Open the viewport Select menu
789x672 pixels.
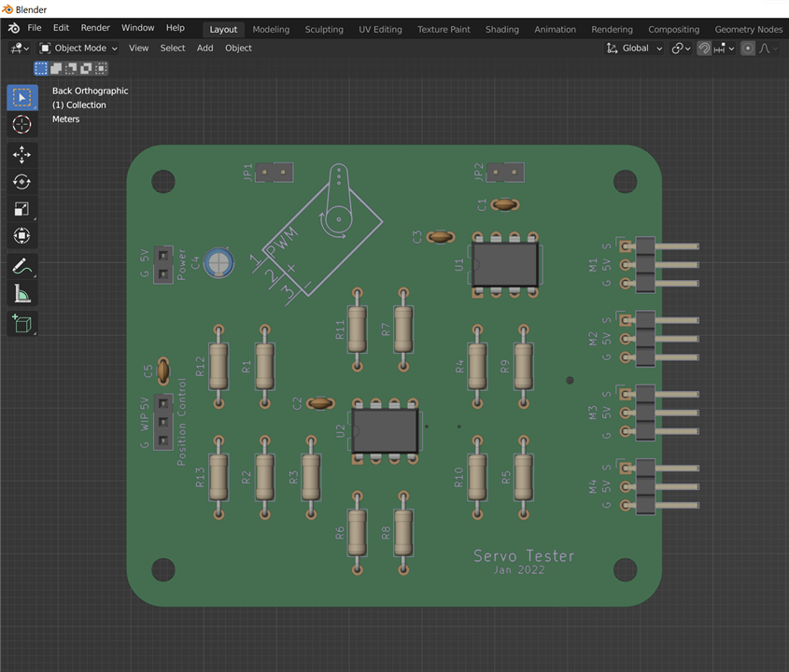[173, 49]
